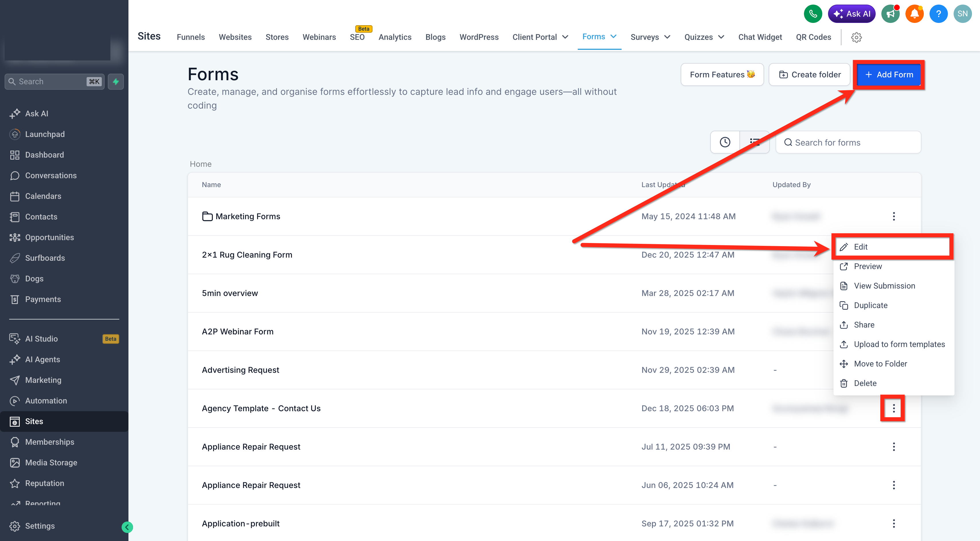
Task: Open the orange notifications bell
Action: pos(914,14)
